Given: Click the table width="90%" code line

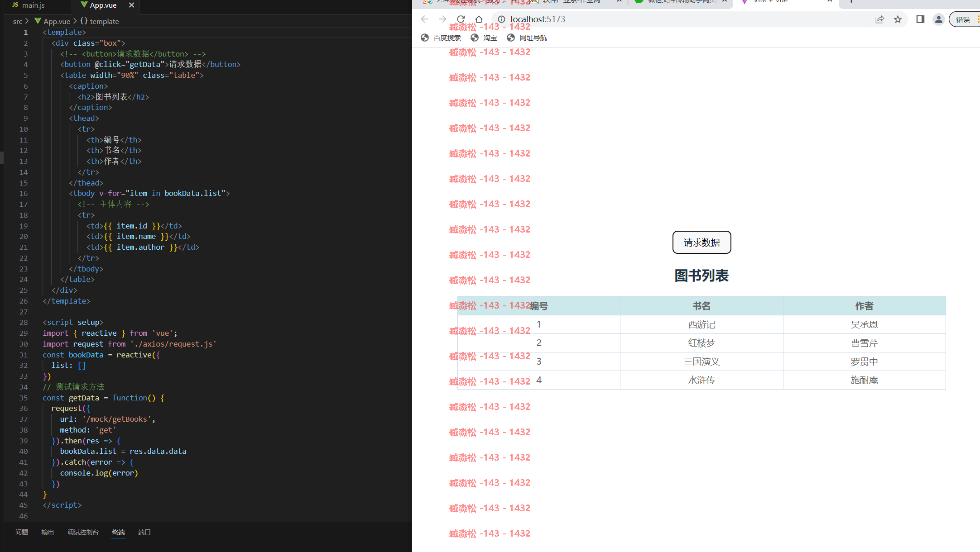Looking at the screenshot, I should (132, 75).
